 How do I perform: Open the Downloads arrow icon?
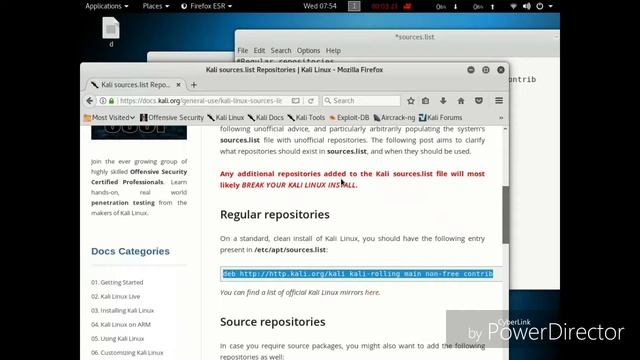click(x=443, y=101)
